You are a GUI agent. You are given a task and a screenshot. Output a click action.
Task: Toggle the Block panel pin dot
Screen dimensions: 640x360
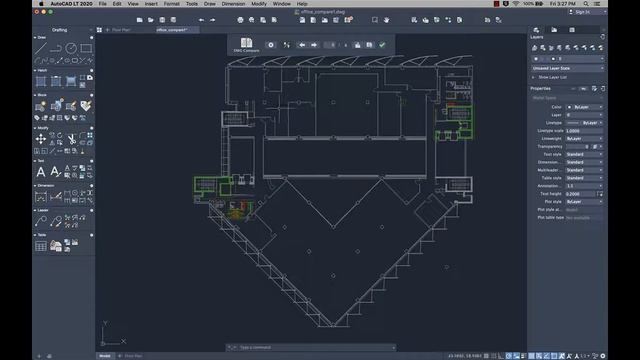click(91, 95)
